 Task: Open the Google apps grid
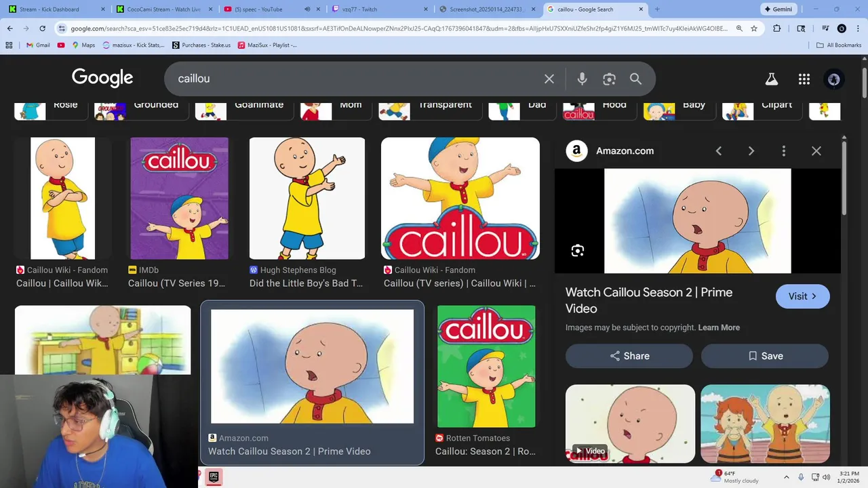[x=804, y=79]
